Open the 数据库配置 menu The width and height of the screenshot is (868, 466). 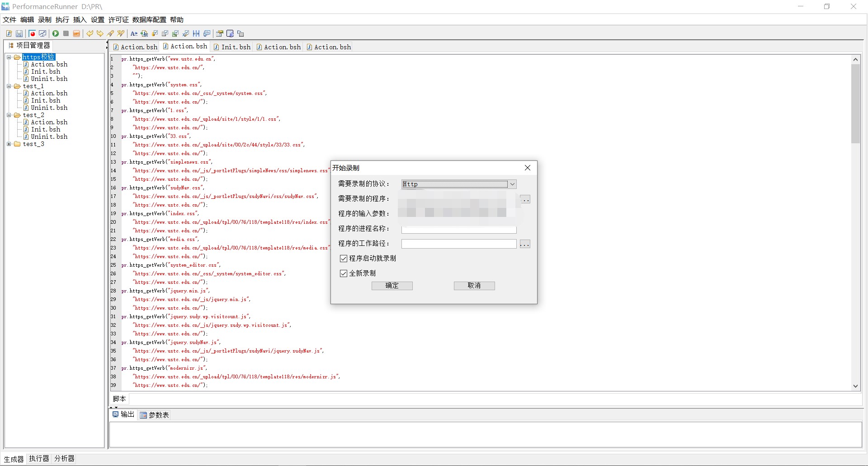[x=149, y=20]
